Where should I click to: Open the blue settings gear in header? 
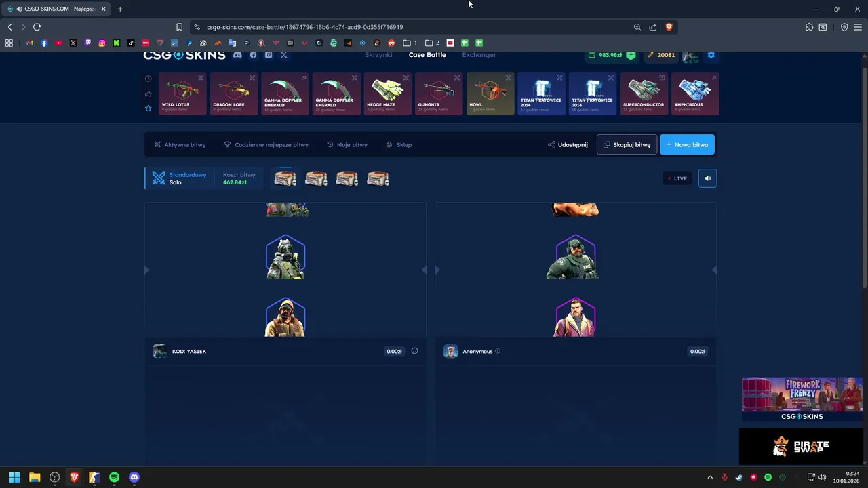click(x=711, y=55)
